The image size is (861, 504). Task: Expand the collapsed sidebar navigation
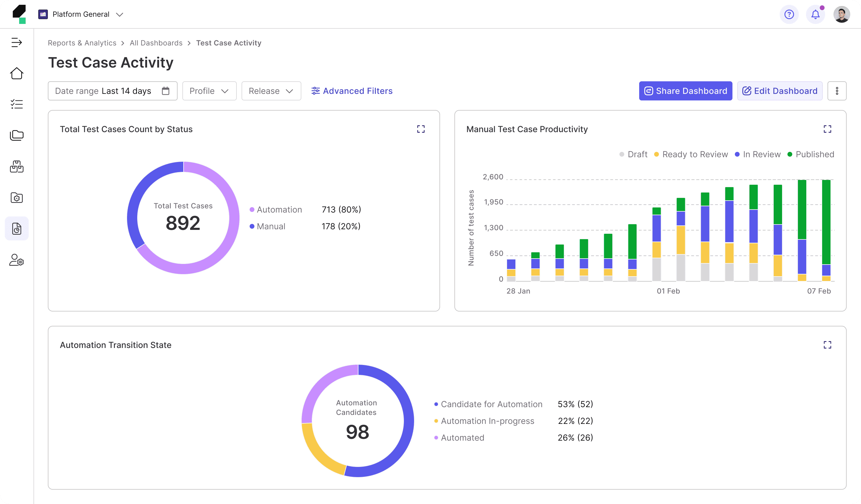point(16,42)
